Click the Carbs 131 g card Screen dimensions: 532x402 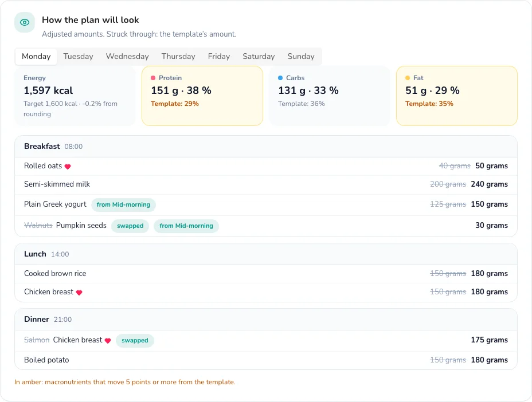[330, 96]
